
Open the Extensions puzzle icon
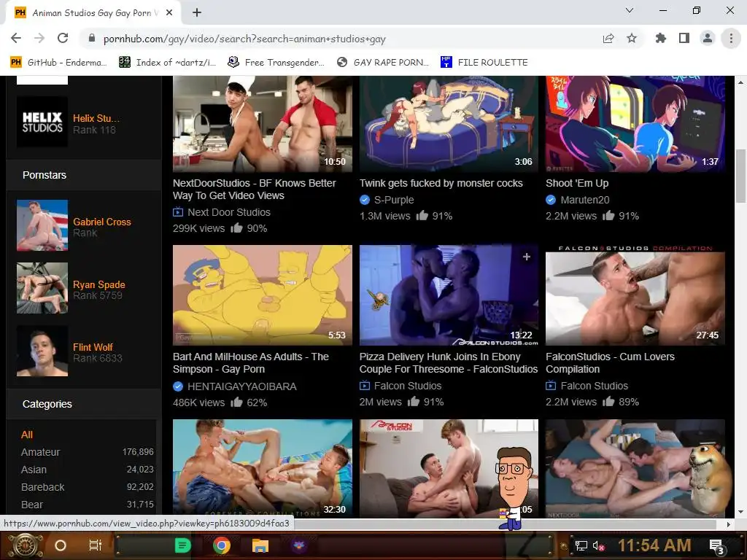click(x=661, y=39)
